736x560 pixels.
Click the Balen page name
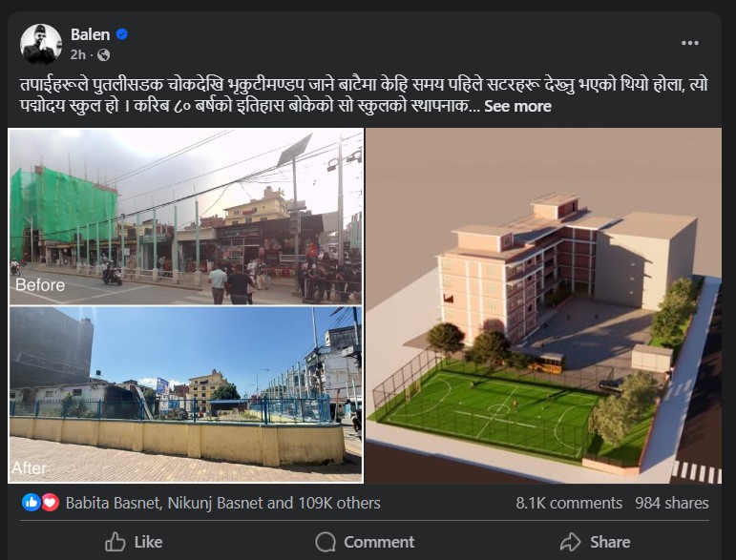pyautogui.click(x=90, y=34)
